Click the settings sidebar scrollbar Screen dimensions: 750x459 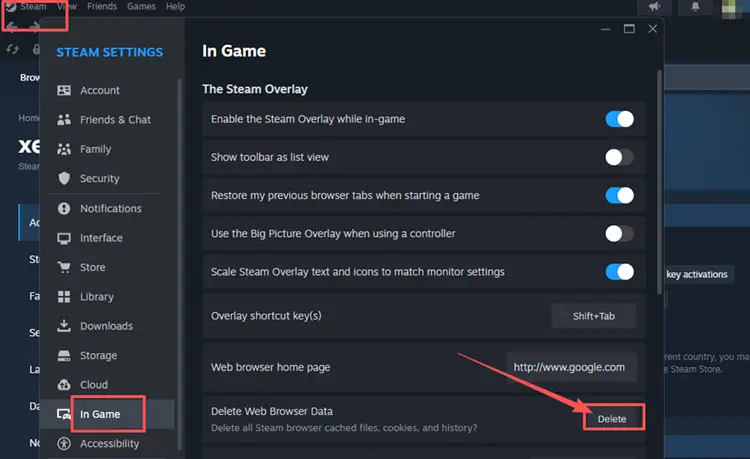(x=179, y=264)
